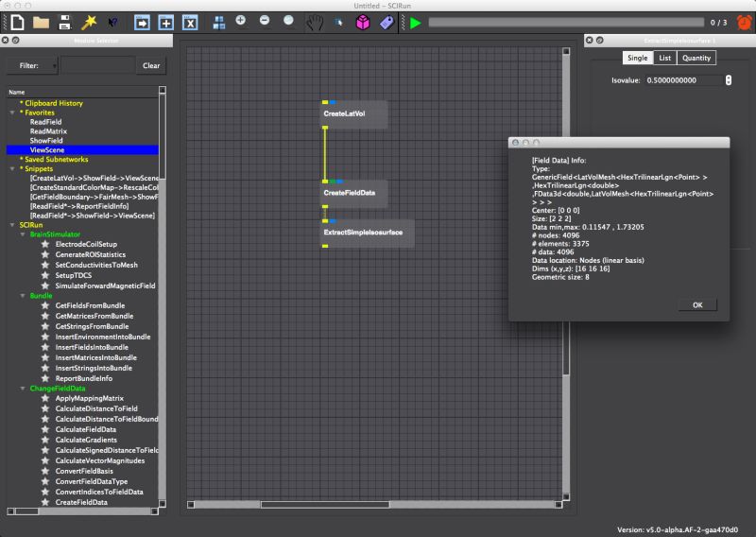The width and height of the screenshot is (756, 537).
Task: Click the Isovalue input field
Action: coord(684,80)
